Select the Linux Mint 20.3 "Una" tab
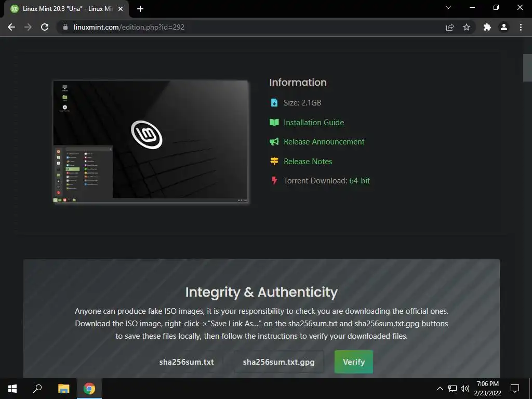Image resolution: width=532 pixels, height=399 pixels. (66, 9)
